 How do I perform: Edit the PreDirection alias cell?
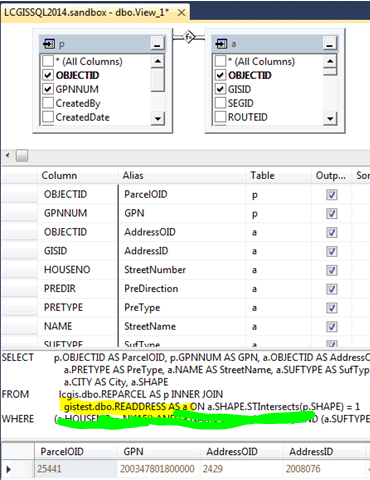(x=182, y=289)
